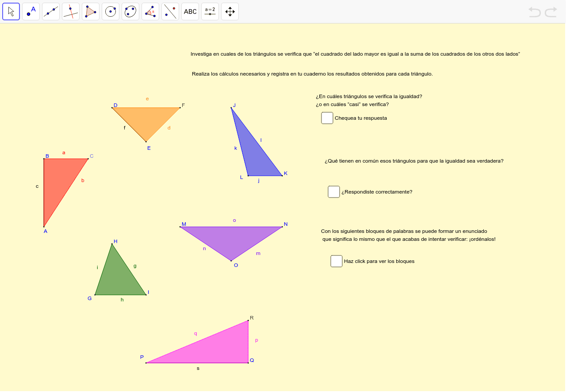Click vertex label I of green triangle
Image resolution: width=566 pixels, height=392 pixels.
148,292
